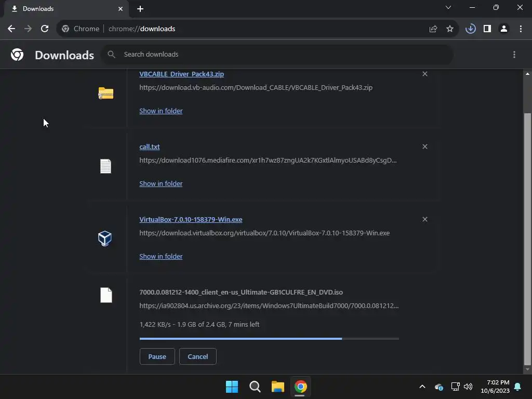The width and height of the screenshot is (532, 399).
Task: Open VirtualBox-7.0.10-158379-Win.exe link
Action: (191, 220)
